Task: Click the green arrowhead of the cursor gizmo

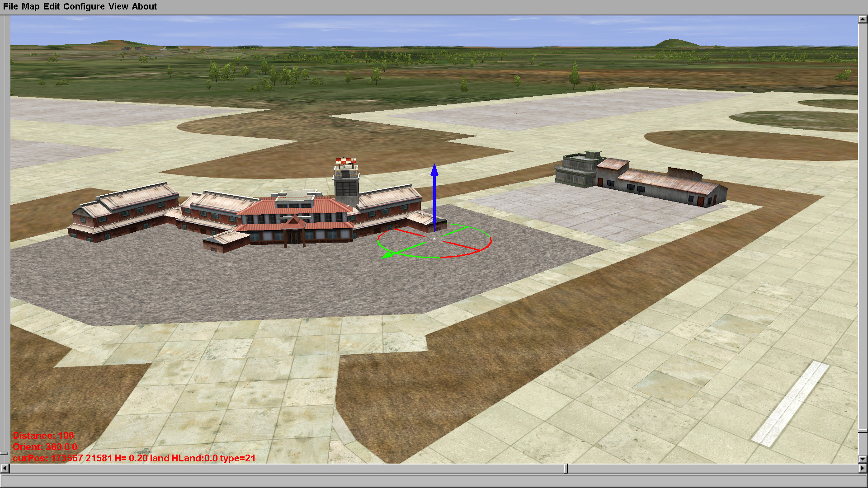Action: pyautogui.click(x=387, y=256)
